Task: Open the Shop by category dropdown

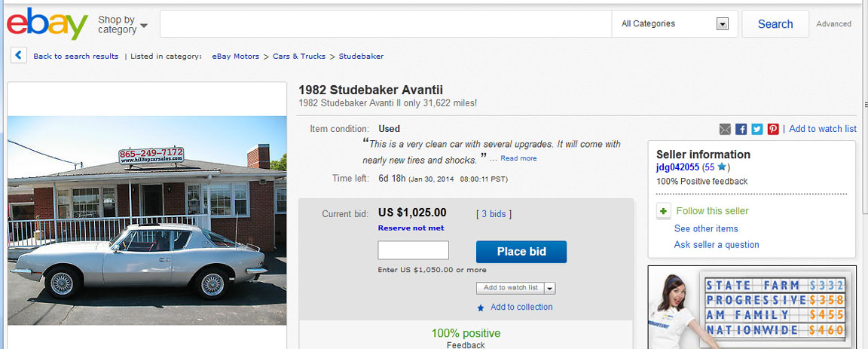Action: (x=123, y=24)
